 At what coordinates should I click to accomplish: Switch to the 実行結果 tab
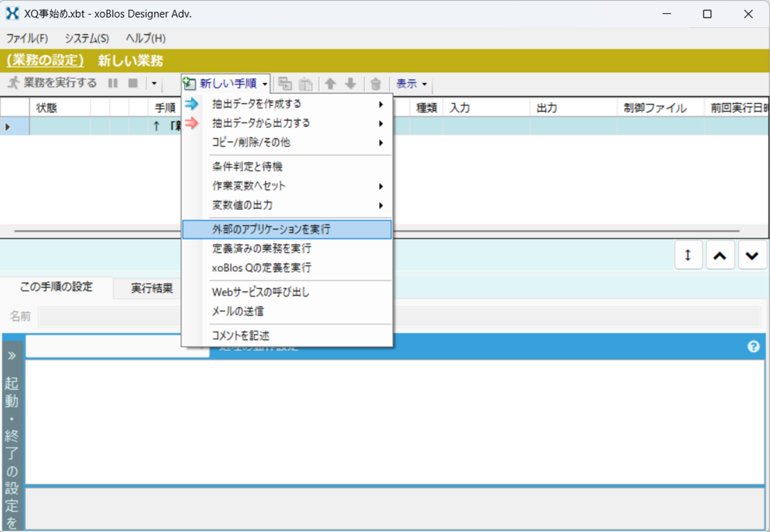pos(152,289)
